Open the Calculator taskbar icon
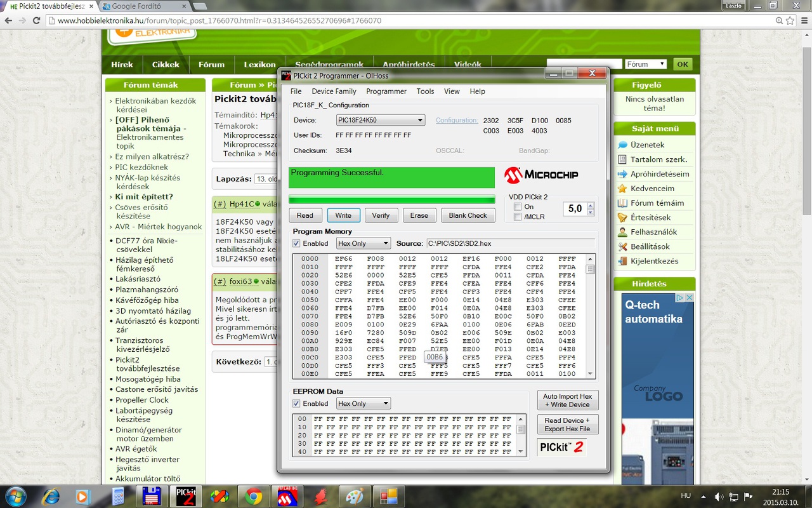This screenshot has width=812, height=508. tap(118, 496)
